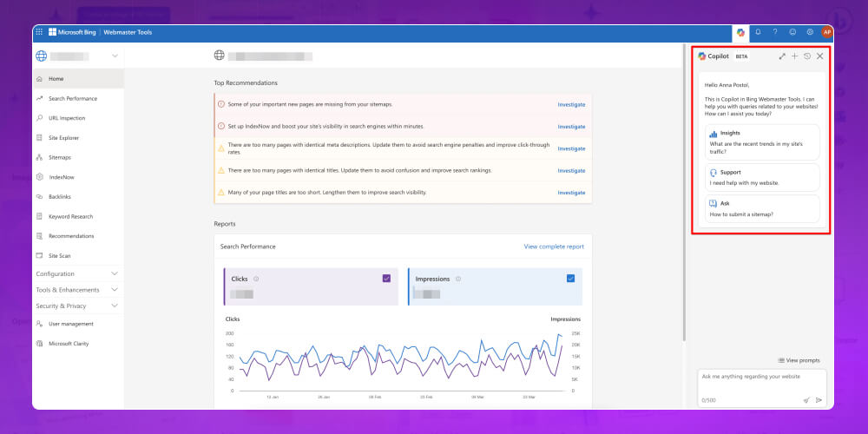The height and width of the screenshot is (434, 868).
Task: Click the clear broom icon in Copilot input
Action: point(806,399)
